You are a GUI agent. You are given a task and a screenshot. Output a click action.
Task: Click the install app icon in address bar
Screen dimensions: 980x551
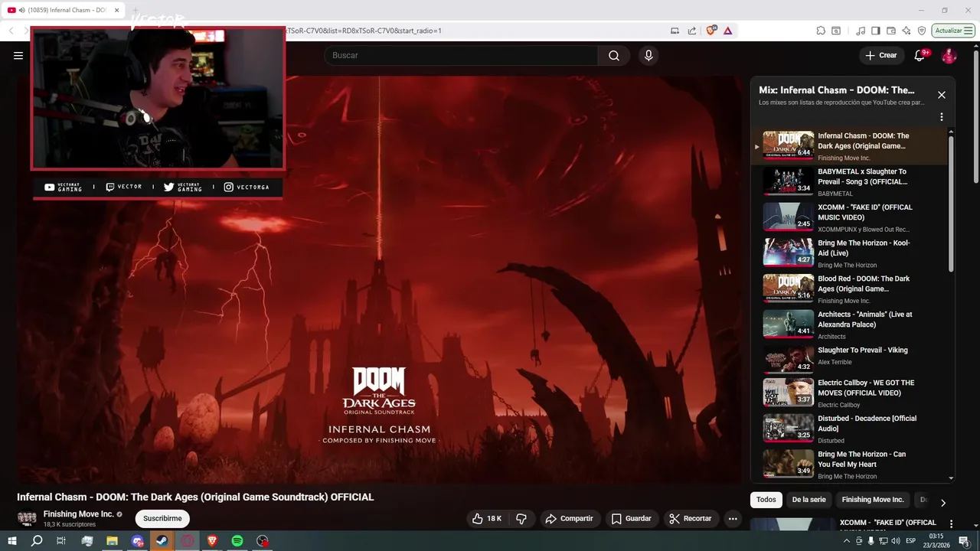pyautogui.click(x=675, y=31)
